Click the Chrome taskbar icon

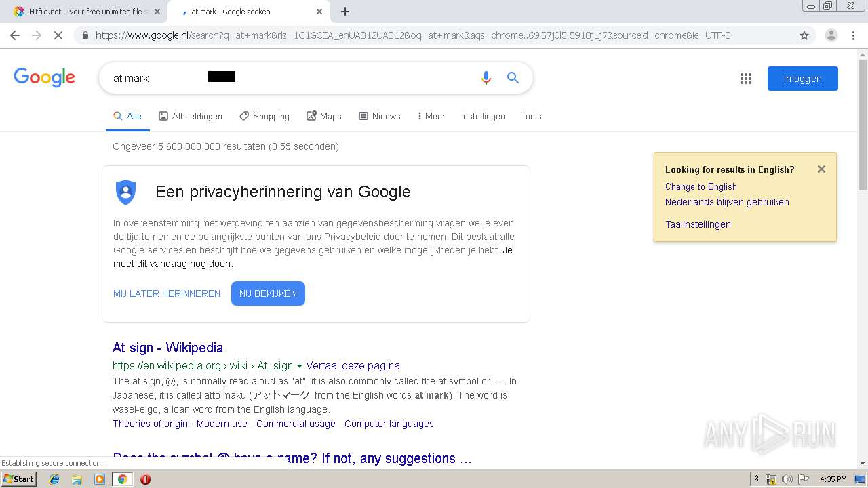coord(122,479)
